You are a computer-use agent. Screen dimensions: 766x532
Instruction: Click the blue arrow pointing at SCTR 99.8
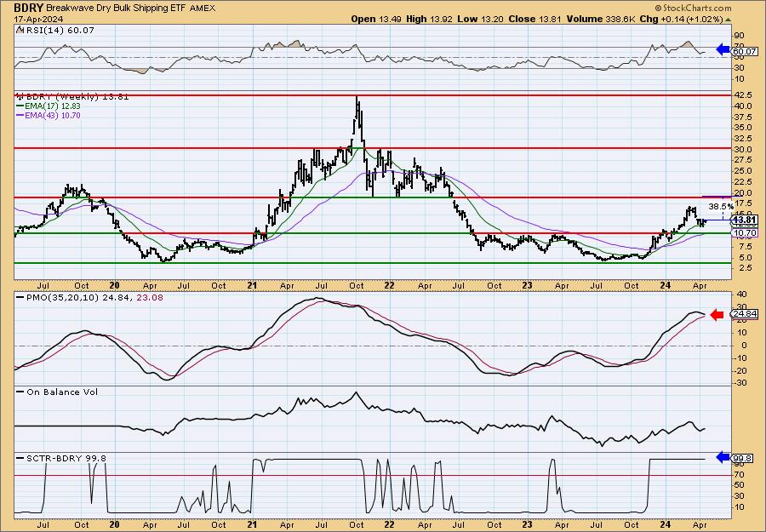click(x=723, y=457)
